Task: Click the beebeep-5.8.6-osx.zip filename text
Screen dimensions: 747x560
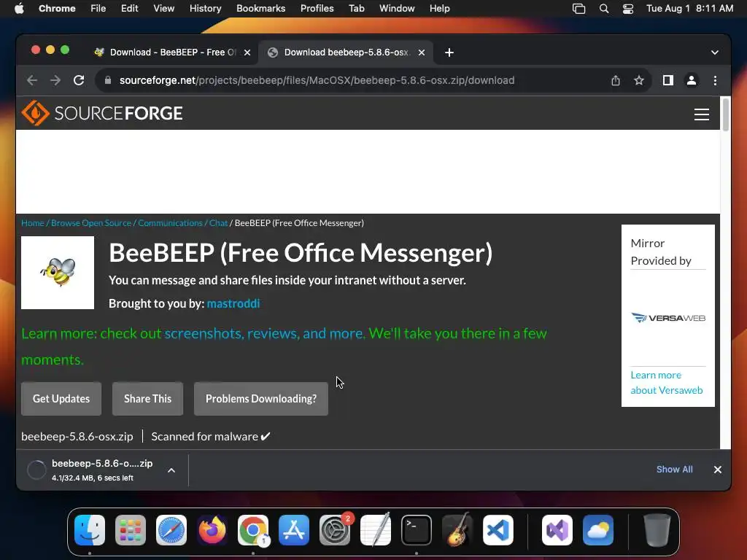Action: 77,436
